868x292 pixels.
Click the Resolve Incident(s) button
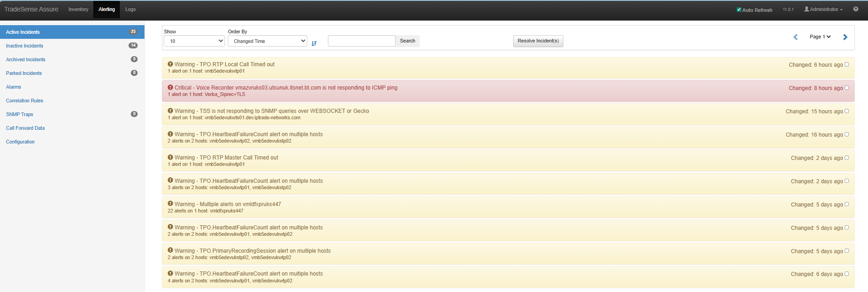pyautogui.click(x=538, y=41)
